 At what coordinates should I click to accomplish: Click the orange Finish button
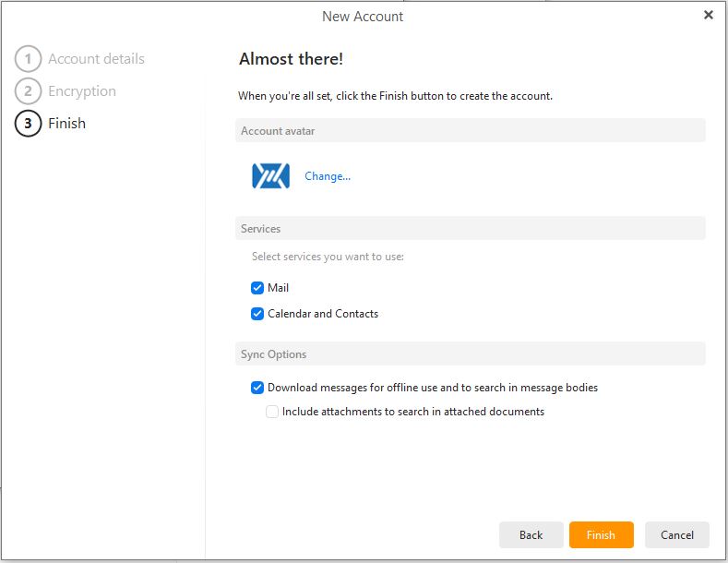pyautogui.click(x=602, y=534)
